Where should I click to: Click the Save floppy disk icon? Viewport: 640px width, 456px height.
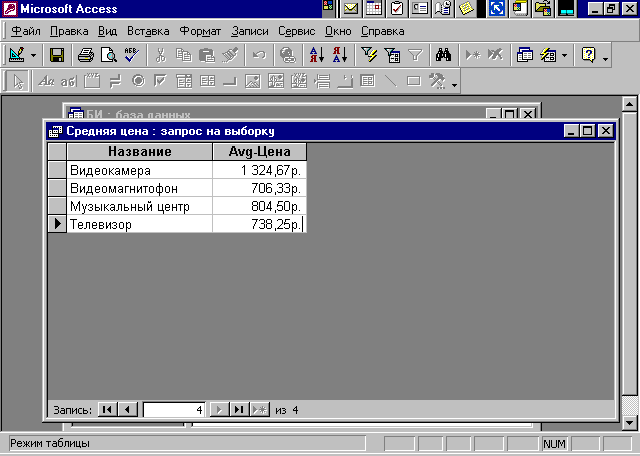click(57, 55)
